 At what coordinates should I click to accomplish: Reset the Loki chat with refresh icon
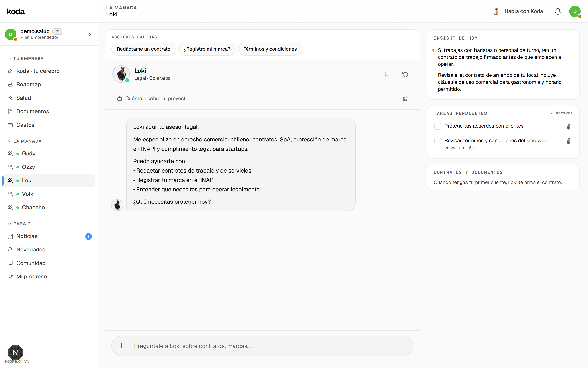405,74
